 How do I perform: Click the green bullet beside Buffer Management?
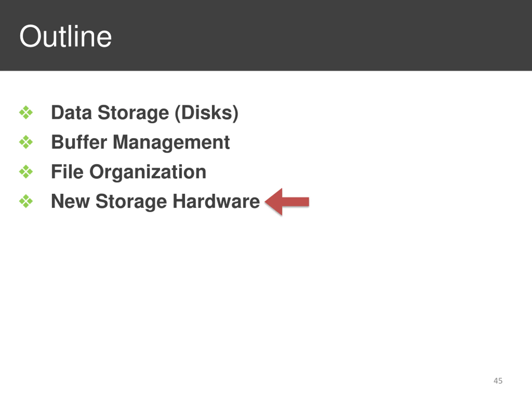26,142
